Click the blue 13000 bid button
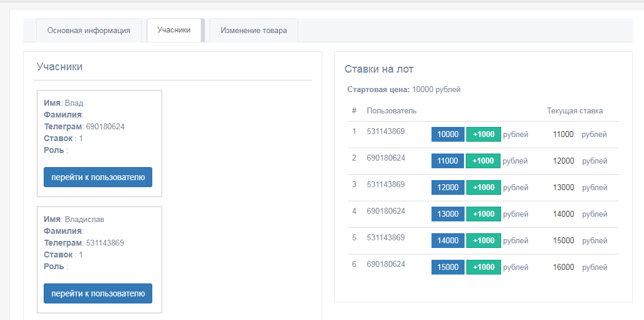The image size is (644, 320). click(447, 214)
